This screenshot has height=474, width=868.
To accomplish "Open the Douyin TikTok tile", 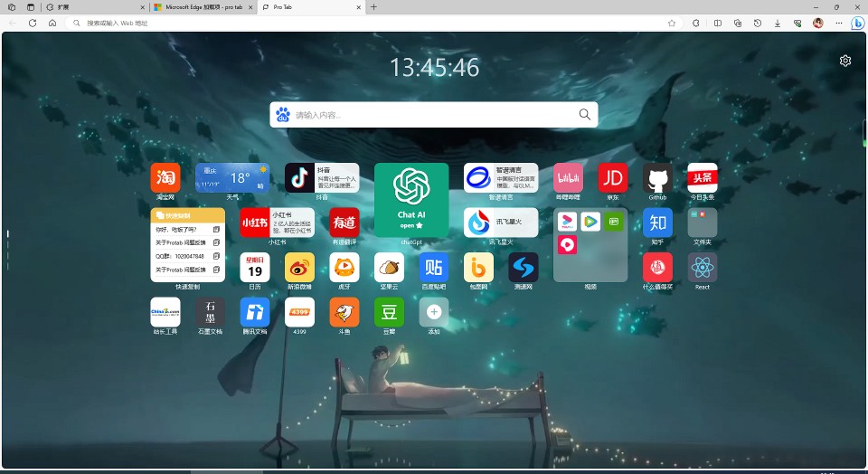I will 322,177.
